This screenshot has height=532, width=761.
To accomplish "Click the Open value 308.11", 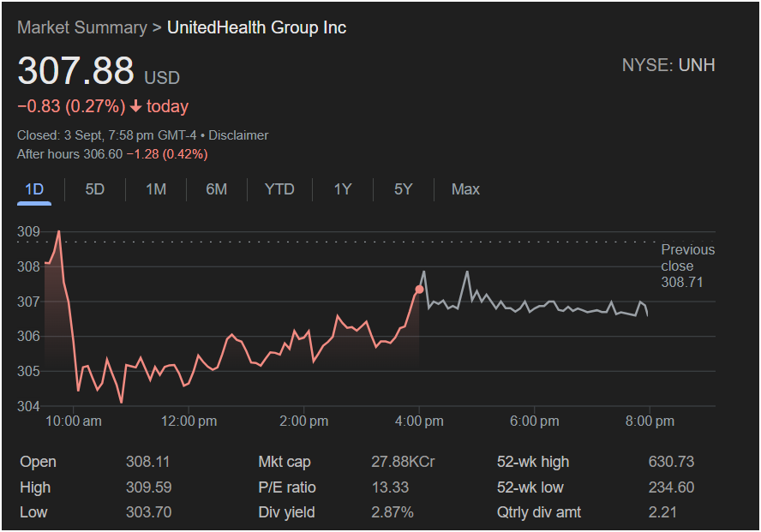I will pyautogui.click(x=148, y=462).
